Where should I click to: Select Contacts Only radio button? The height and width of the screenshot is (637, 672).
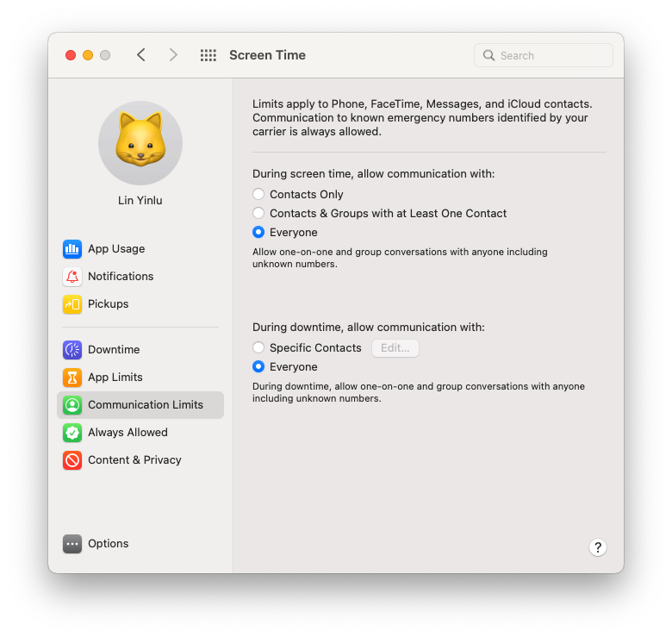click(258, 195)
